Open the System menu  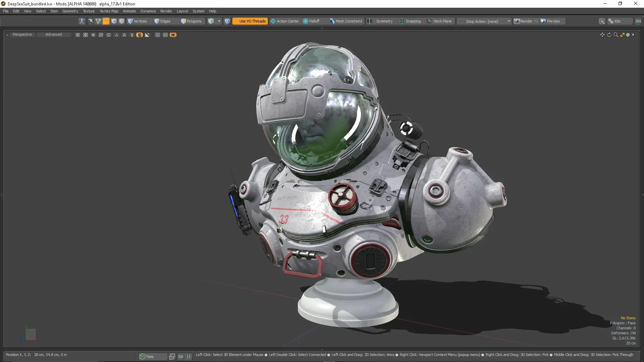pos(198,11)
